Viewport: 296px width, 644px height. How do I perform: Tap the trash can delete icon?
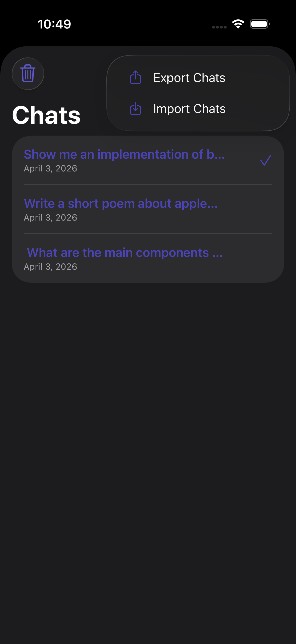(x=28, y=73)
